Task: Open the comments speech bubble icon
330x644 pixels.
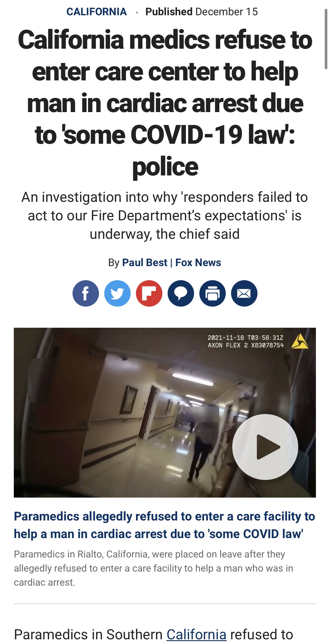Action: [181, 293]
